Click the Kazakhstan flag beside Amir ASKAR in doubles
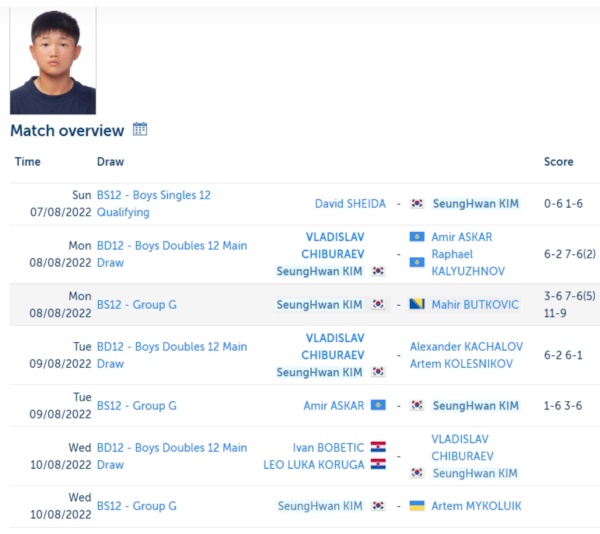 click(x=417, y=237)
